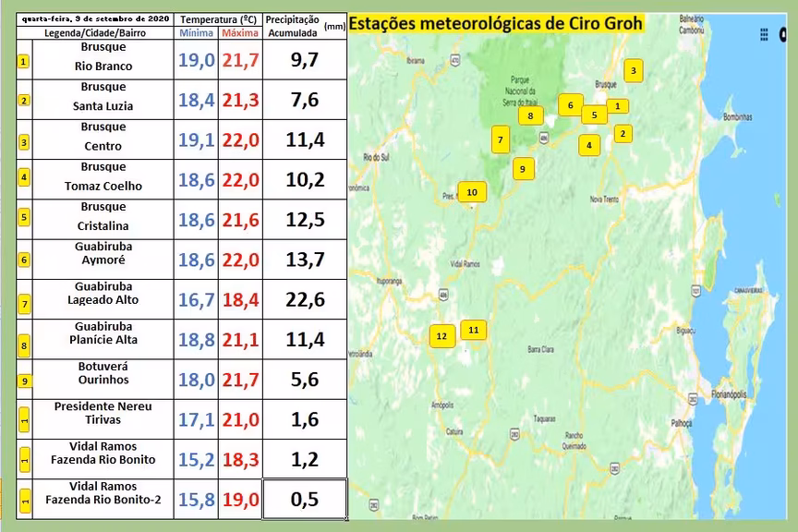Screen dimensions: 798x532
Task: Open the Google apps grid icon
Action: [764, 34]
